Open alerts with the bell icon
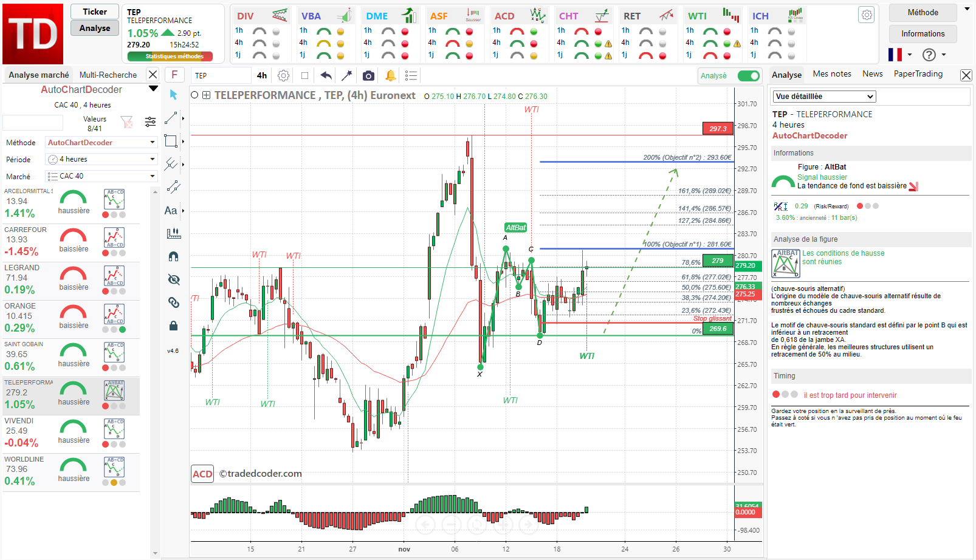This screenshot has height=560, width=976. [x=390, y=75]
